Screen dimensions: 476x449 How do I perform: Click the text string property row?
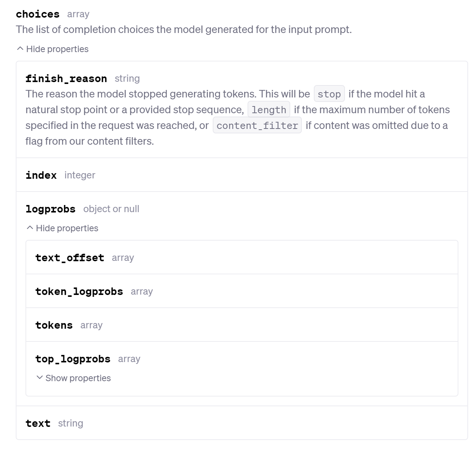click(242, 423)
